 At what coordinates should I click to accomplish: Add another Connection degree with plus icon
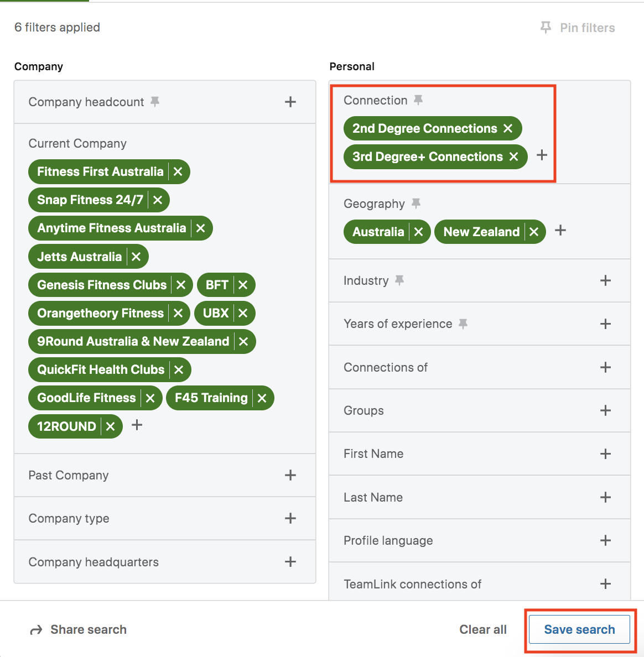pyautogui.click(x=542, y=155)
